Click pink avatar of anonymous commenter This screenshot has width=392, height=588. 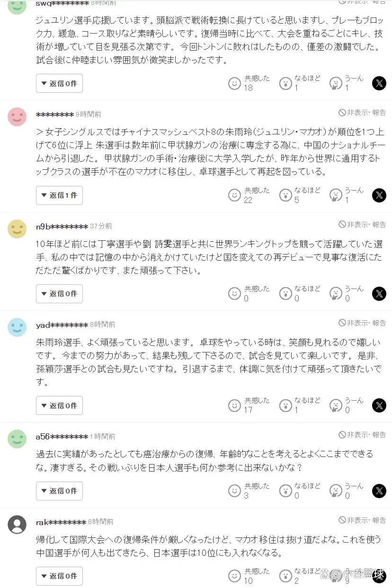(17, 117)
